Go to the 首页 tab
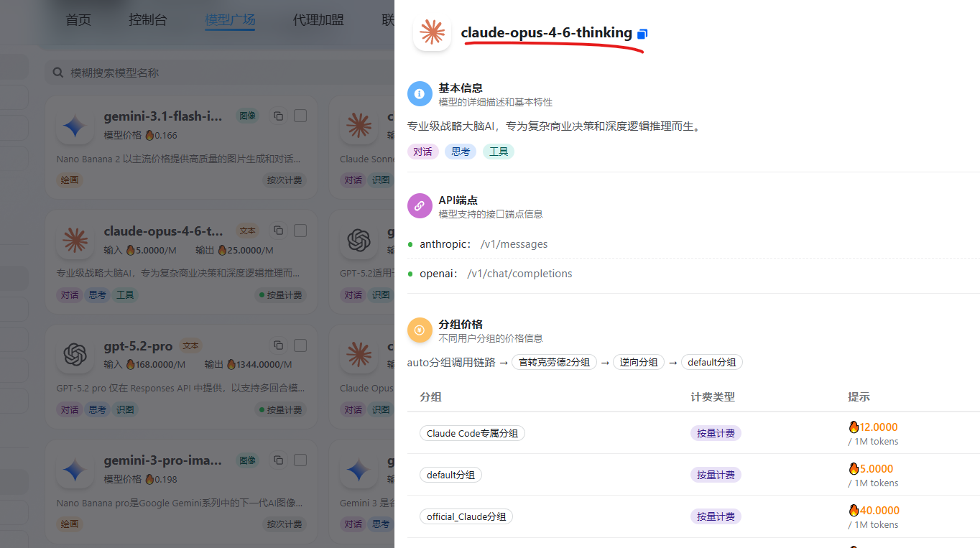Image resolution: width=980 pixels, height=548 pixels. click(x=78, y=20)
